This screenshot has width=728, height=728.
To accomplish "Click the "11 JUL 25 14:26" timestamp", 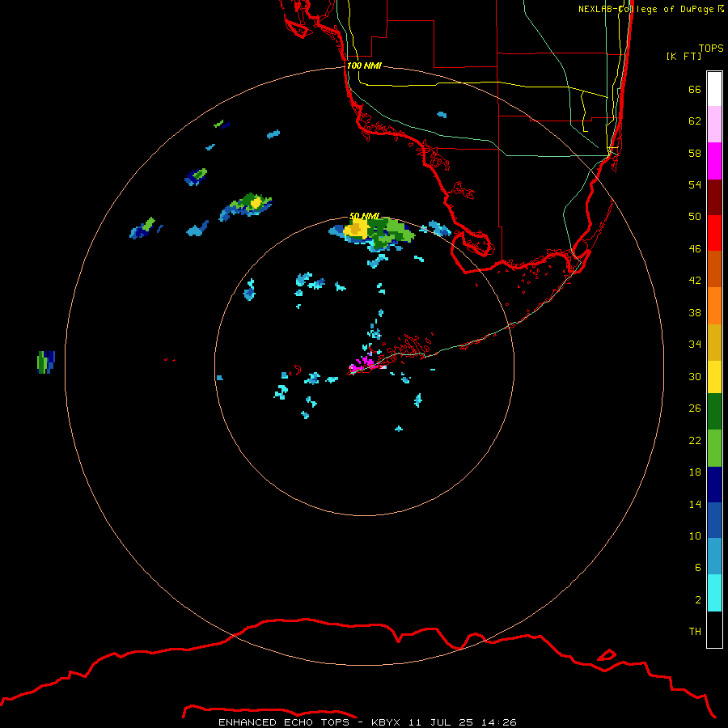I will 463,722.
